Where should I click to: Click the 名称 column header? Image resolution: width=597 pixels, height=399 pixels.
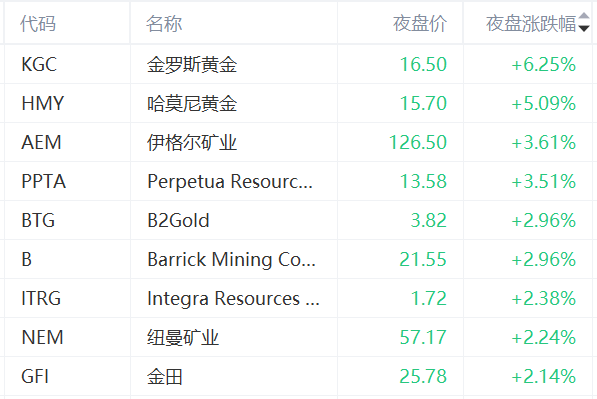coord(164,24)
